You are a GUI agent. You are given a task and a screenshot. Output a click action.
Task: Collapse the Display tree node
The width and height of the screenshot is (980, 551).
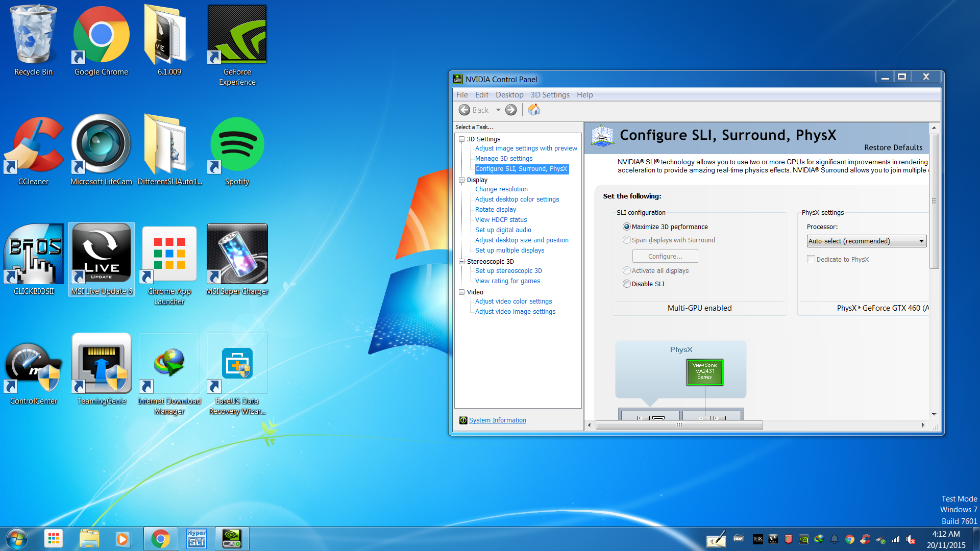tap(461, 180)
